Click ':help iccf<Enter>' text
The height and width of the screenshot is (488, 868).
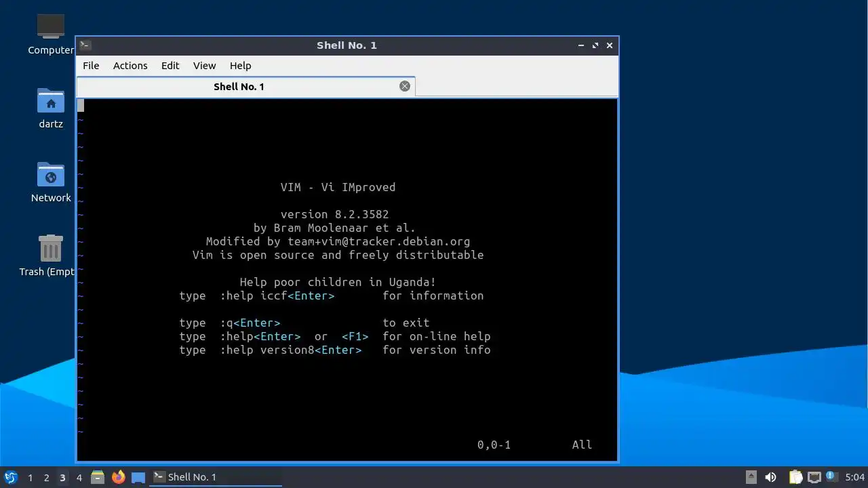[x=277, y=296]
